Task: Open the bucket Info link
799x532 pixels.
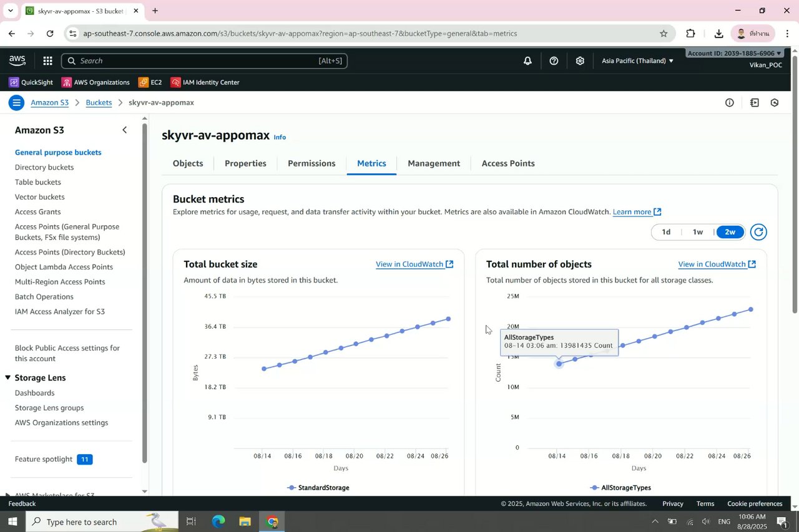Action: (x=280, y=137)
